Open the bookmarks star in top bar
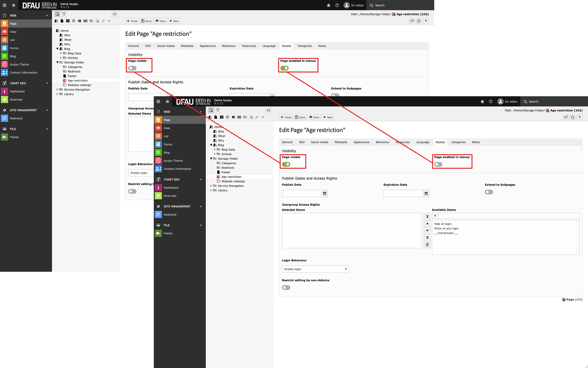 click(482, 102)
